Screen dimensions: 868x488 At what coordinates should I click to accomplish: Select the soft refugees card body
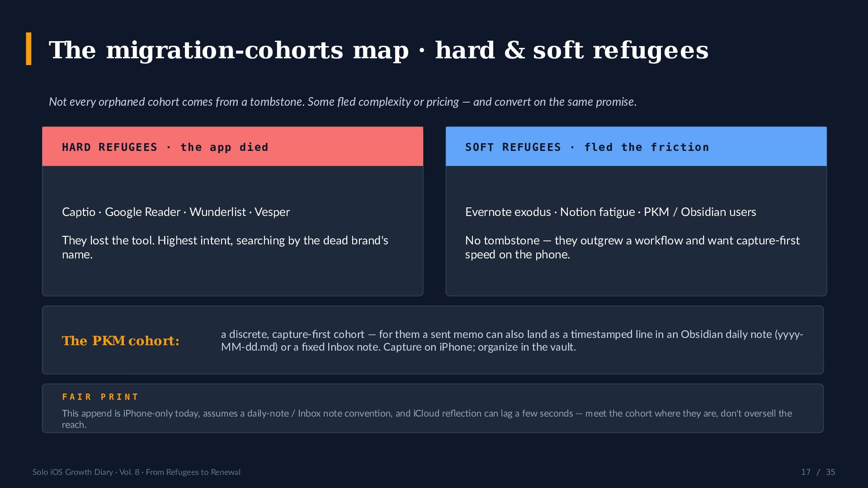636,231
